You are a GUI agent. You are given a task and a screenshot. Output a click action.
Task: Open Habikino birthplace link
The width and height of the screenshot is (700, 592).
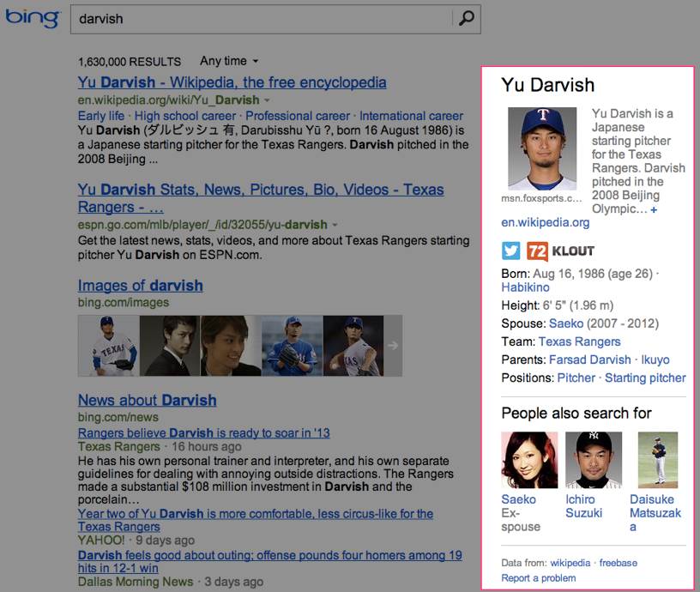tap(525, 287)
